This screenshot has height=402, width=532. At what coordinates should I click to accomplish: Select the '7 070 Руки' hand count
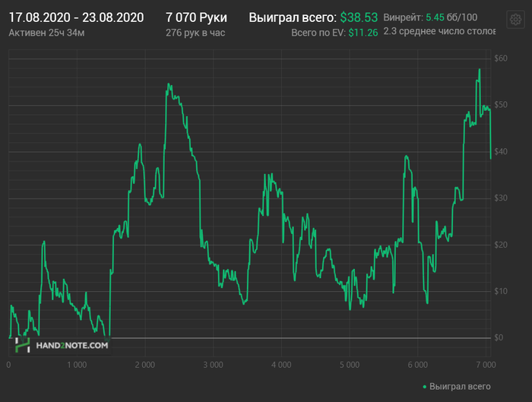196,17
